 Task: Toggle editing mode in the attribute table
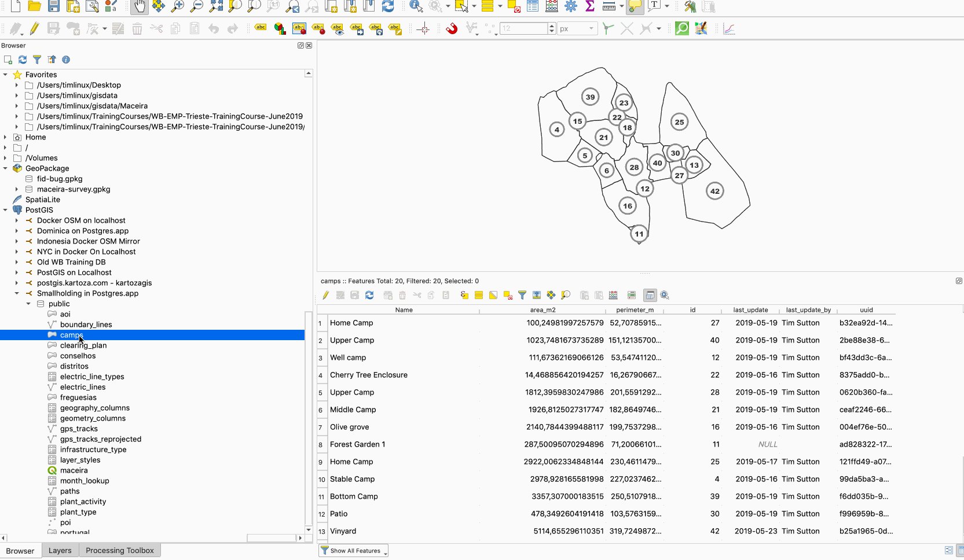pyautogui.click(x=325, y=295)
